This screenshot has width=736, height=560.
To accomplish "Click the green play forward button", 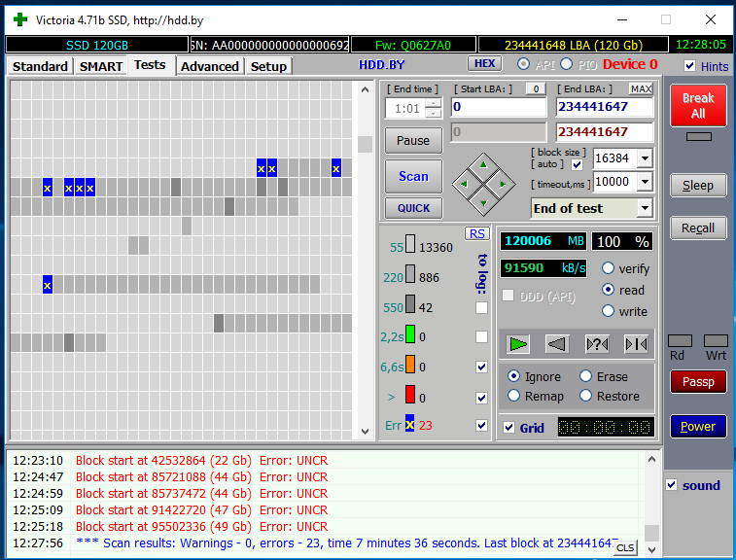I will (x=518, y=344).
